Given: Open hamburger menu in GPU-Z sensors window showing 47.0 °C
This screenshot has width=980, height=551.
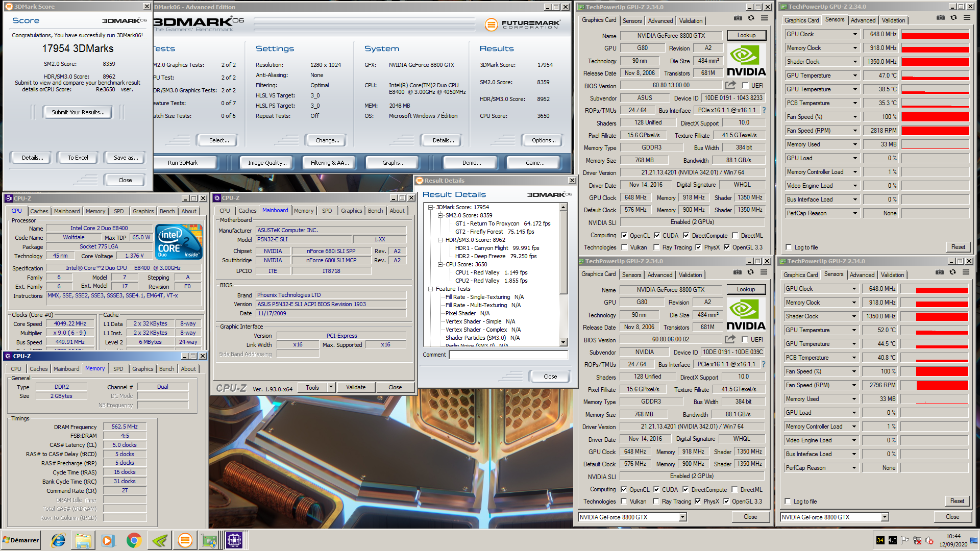Looking at the screenshot, I should [967, 18].
